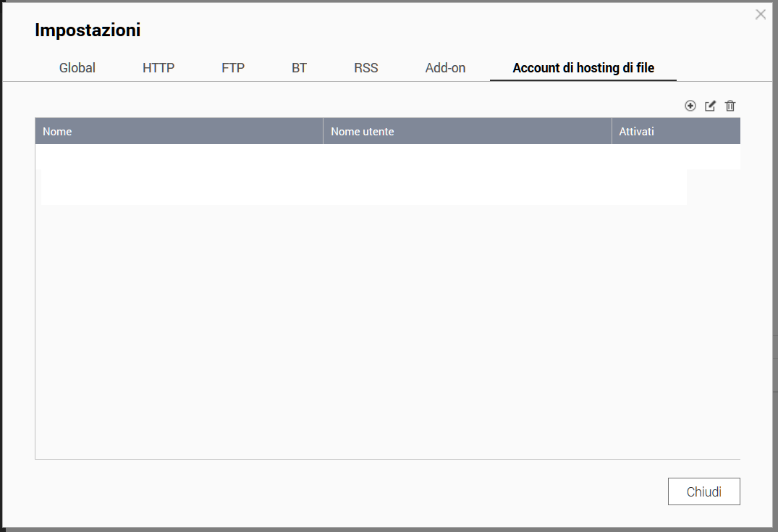Screen dimensions: 778x532
Task: Select Account di hosting di file tab
Action: pos(583,68)
